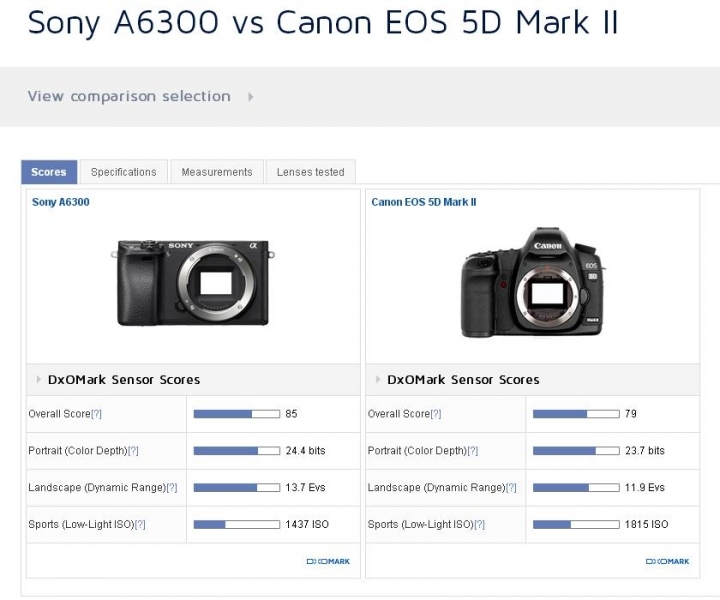Collapse Sony DxOMark Sensor Scores section

[x=39, y=380]
